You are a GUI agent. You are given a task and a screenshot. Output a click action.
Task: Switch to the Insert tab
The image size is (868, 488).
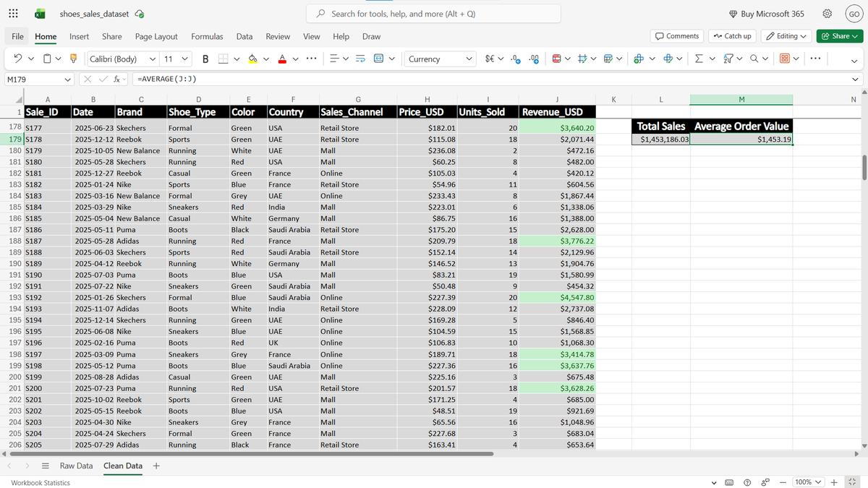point(80,36)
